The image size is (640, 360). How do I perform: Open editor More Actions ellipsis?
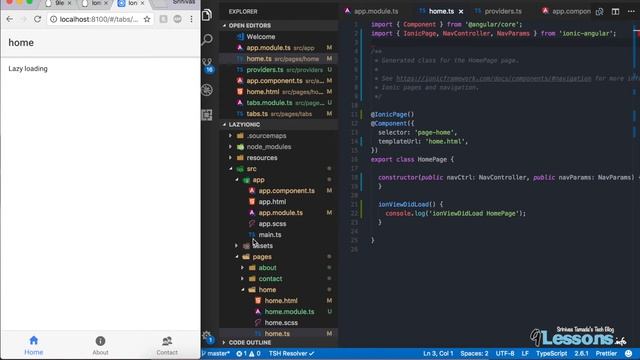631,11
